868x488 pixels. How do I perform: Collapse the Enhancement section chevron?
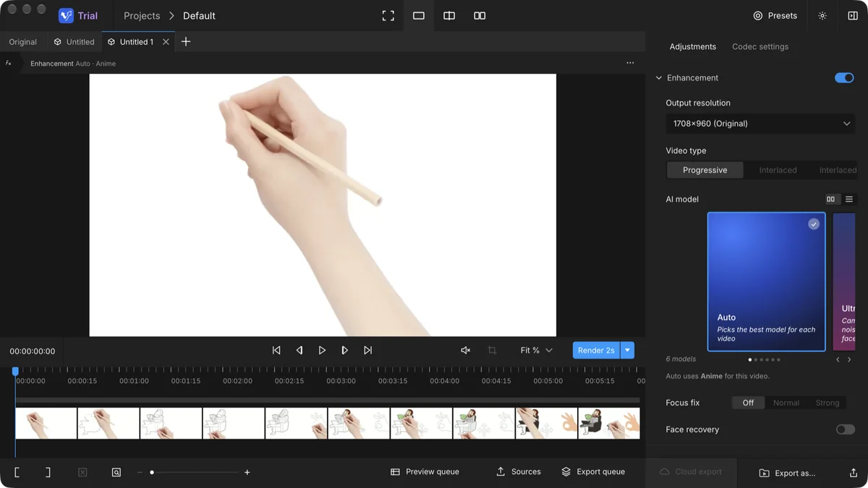659,78
